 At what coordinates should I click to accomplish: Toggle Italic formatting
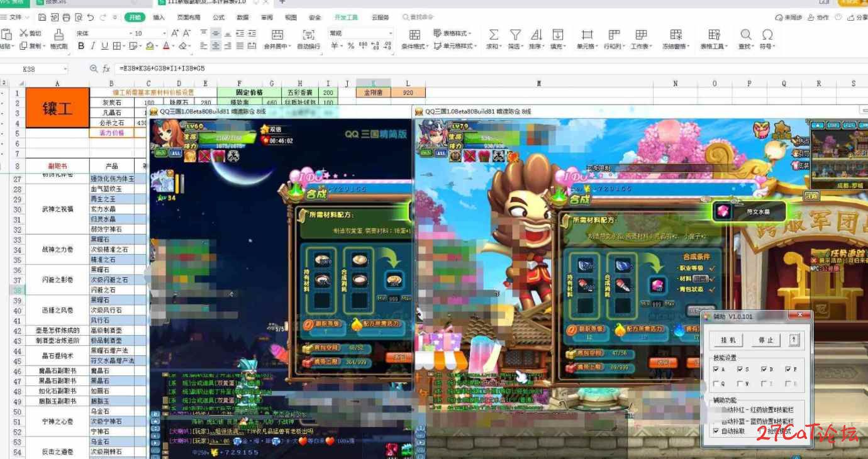coord(92,45)
